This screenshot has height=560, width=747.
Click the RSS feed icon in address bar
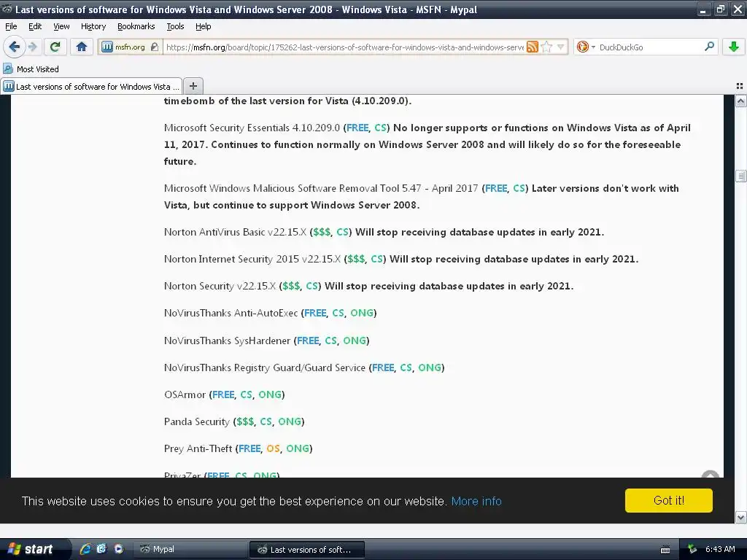tap(533, 47)
